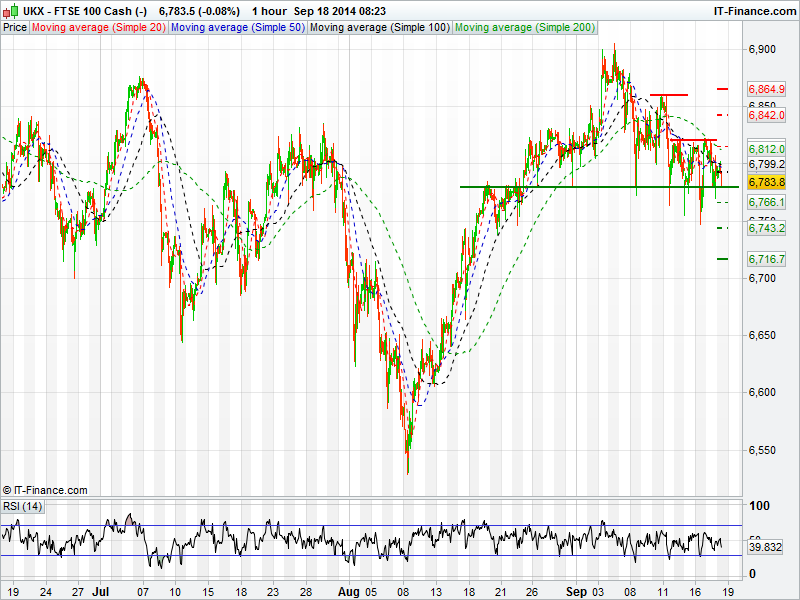
Task: Select the 6,842.0 resistance price tag
Action: point(767,116)
